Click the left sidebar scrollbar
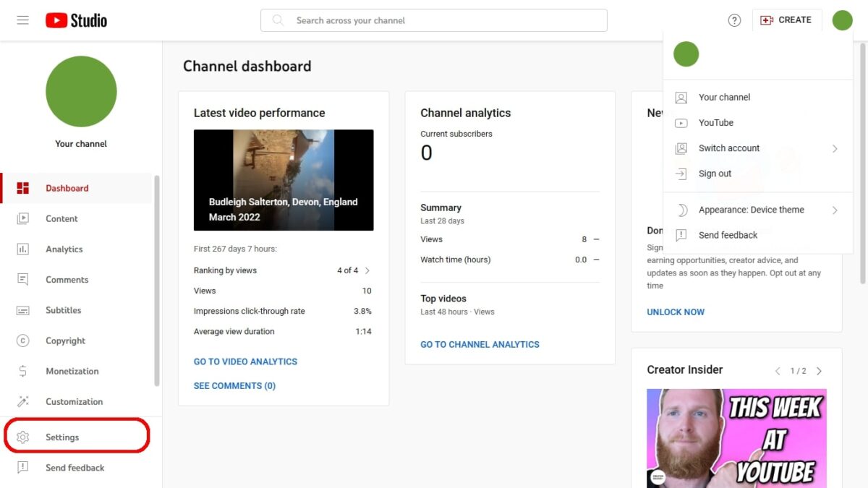 point(157,280)
